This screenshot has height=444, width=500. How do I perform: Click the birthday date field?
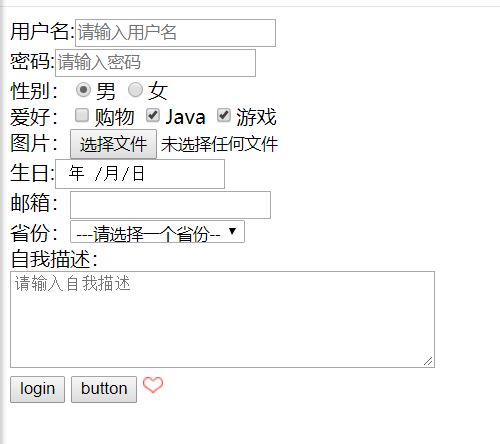click(x=140, y=174)
